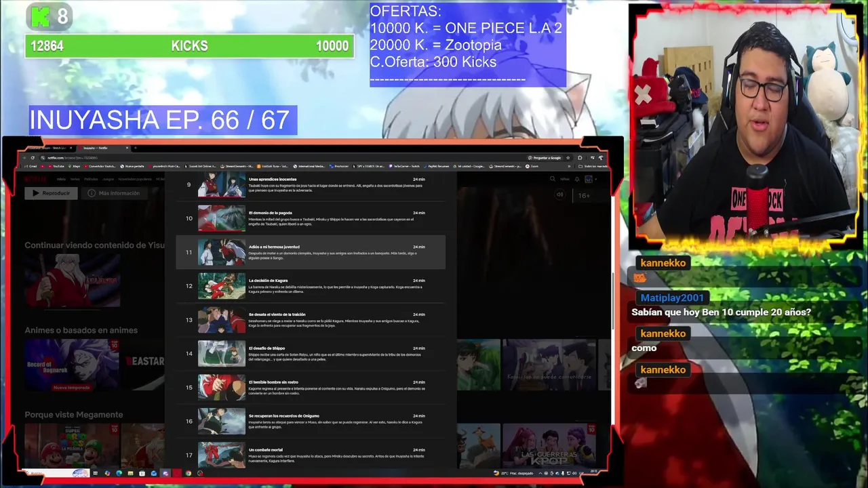The width and height of the screenshot is (868, 488).
Task: Bookmark this page with the star icon
Action: (x=568, y=158)
